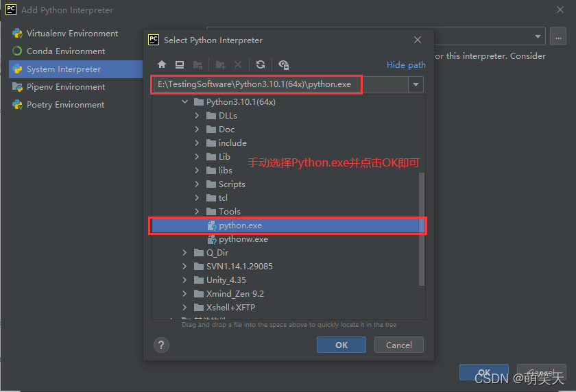
Task: Cancel the Select Python Interpreter dialog
Action: [398, 345]
